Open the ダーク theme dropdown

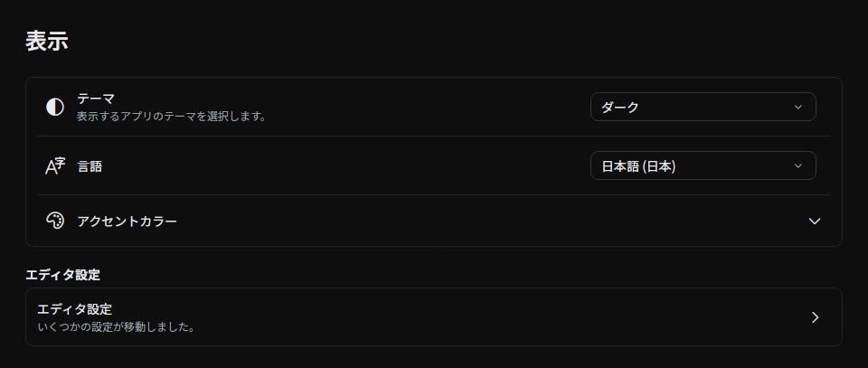pos(703,107)
